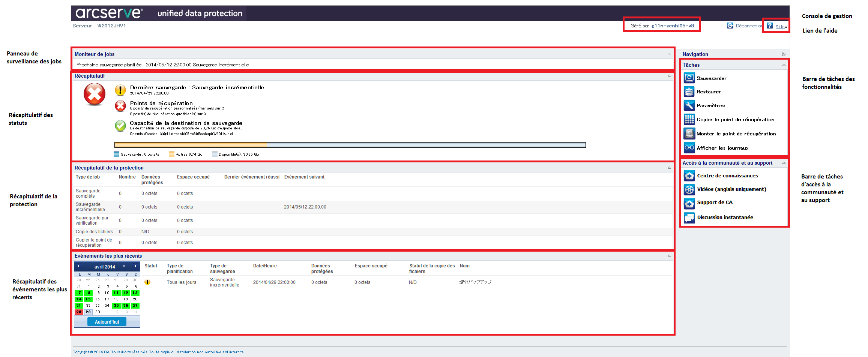Click the Type de planification column header
The height and width of the screenshot is (357, 868).
[x=180, y=268]
